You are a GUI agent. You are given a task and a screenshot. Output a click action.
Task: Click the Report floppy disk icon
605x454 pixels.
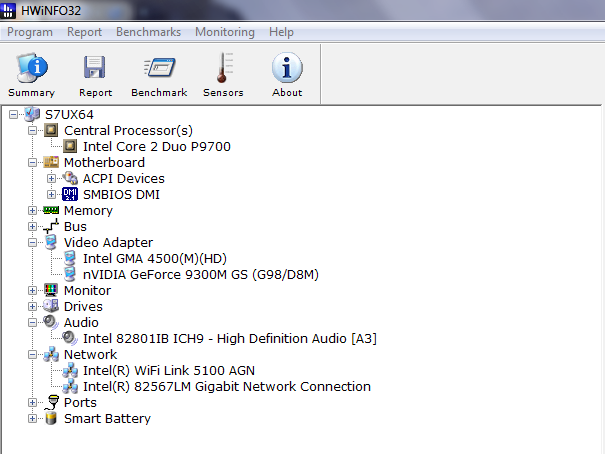(x=95, y=67)
